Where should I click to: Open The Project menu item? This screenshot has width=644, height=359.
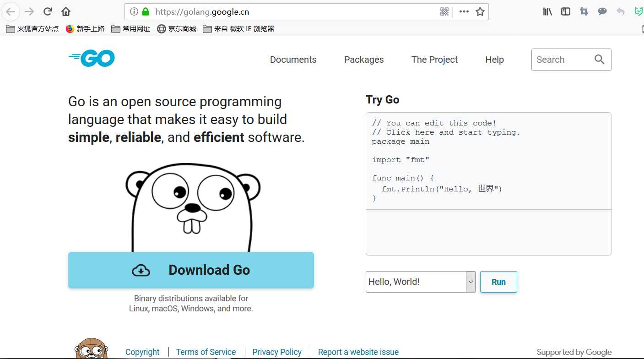(x=434, y=60)
